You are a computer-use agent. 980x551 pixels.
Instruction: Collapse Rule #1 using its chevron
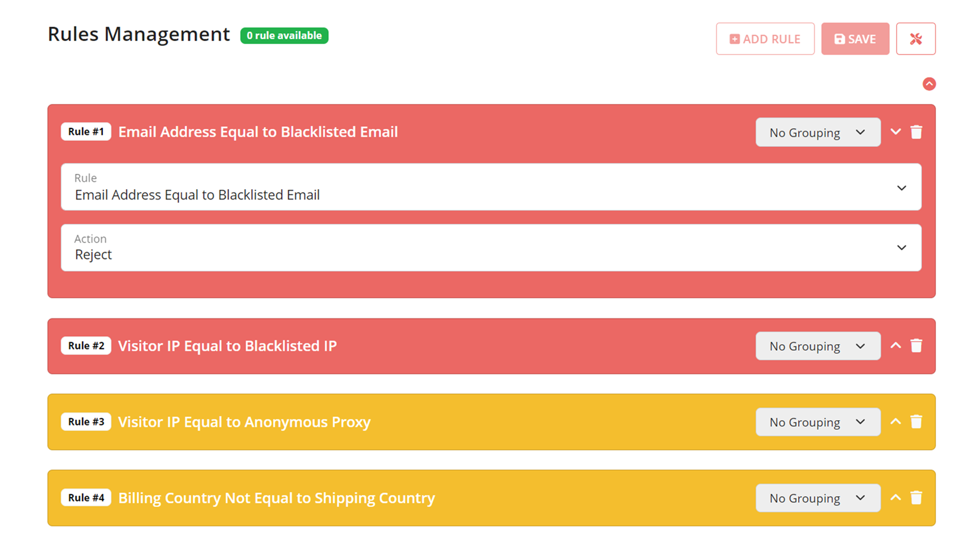pos(895,132)
